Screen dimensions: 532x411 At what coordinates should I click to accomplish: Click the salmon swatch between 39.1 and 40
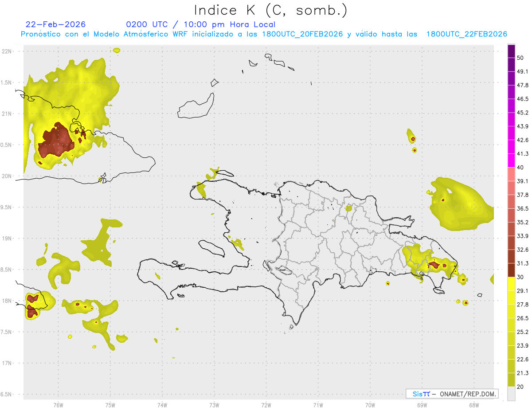511,174
